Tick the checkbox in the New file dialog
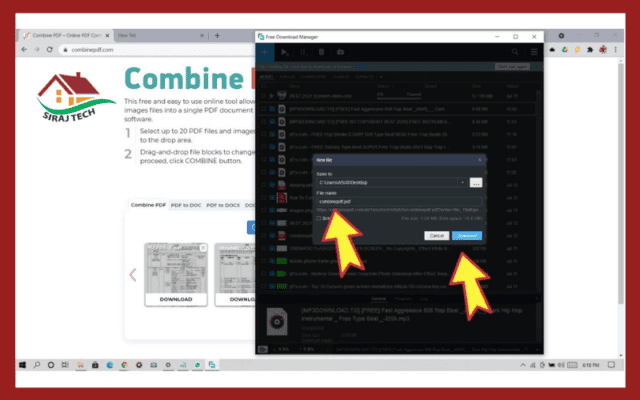 pyautogui.click(x=319, y=218)
